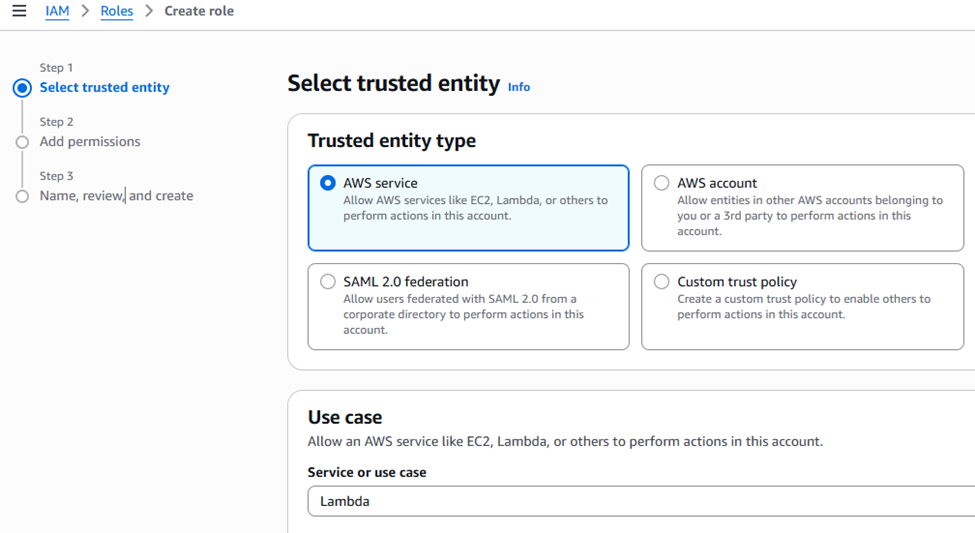The height and width of the screenshot is (533, 975).
Task: Click the Trusted entity type heading
Action: click(392, 141)
